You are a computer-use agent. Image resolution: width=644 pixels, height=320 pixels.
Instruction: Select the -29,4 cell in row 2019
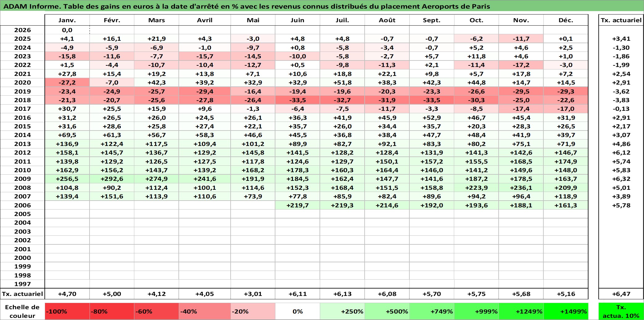point(205,91)
